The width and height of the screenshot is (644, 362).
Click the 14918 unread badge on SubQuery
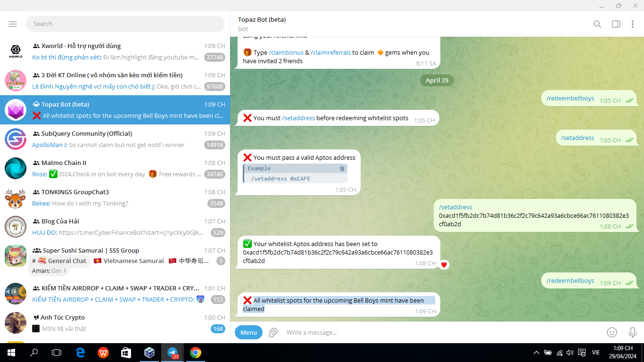(x=215, y=145)
